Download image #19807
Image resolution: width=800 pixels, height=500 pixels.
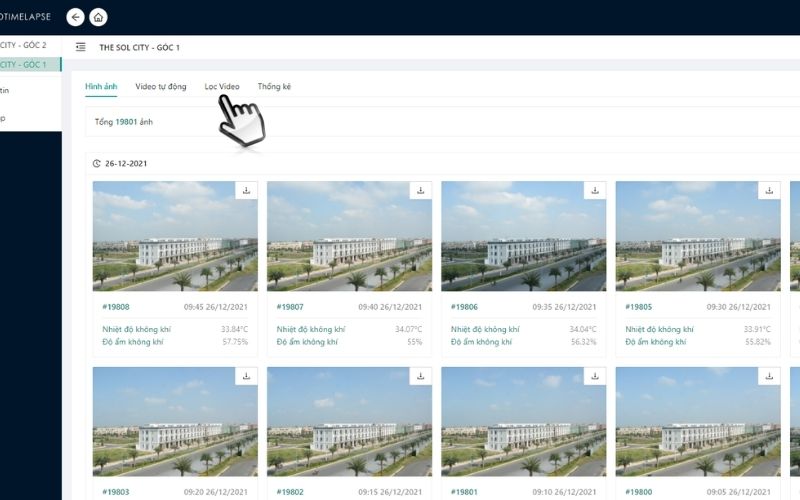pyautogui.click(x=421, y=190)
